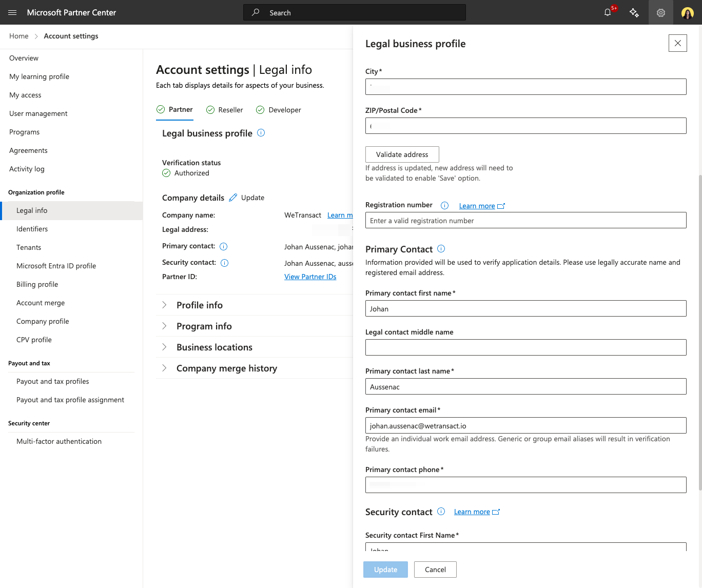Go to Home in the breadcrumb
Screen dimensions: 702x588
(19, 36)
